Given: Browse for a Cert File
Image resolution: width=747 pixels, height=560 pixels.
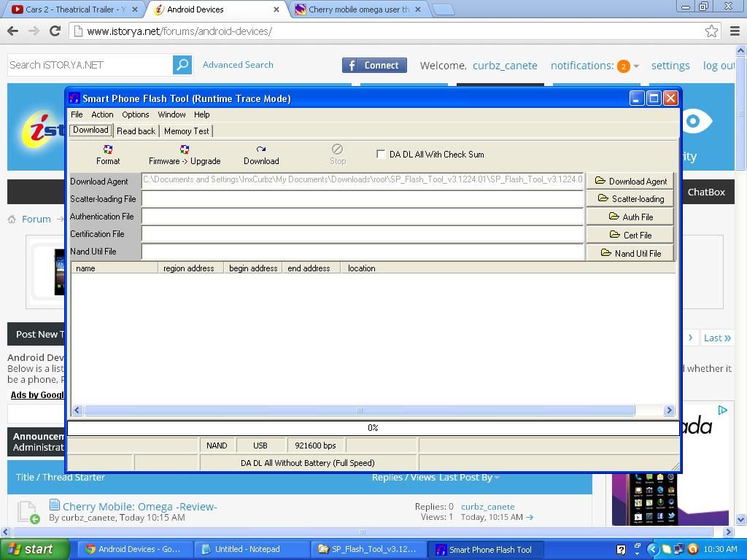Looking at the screenshot, I should pos(630,235).
